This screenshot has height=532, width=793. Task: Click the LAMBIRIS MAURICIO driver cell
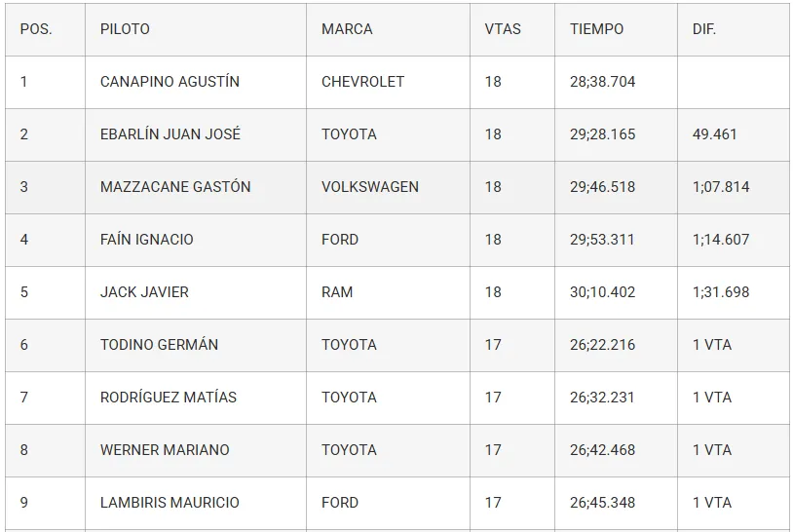[x=170, y=503]
